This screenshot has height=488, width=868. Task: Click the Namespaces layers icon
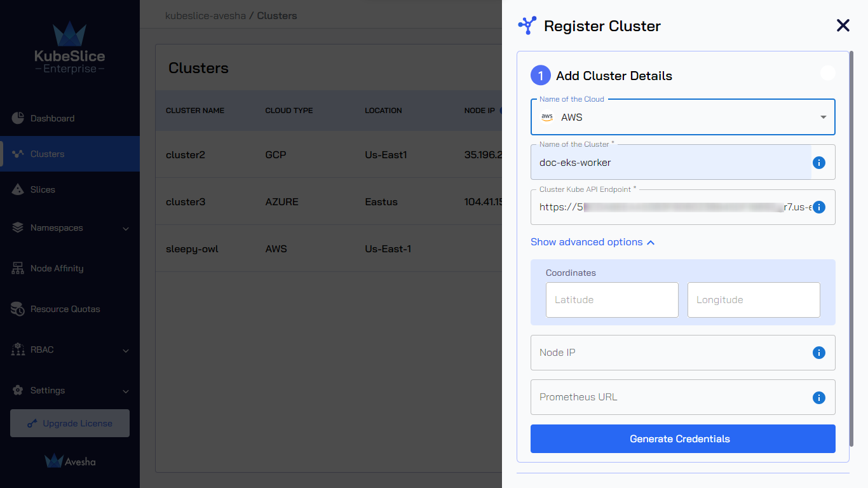click(x=18, y=227)
